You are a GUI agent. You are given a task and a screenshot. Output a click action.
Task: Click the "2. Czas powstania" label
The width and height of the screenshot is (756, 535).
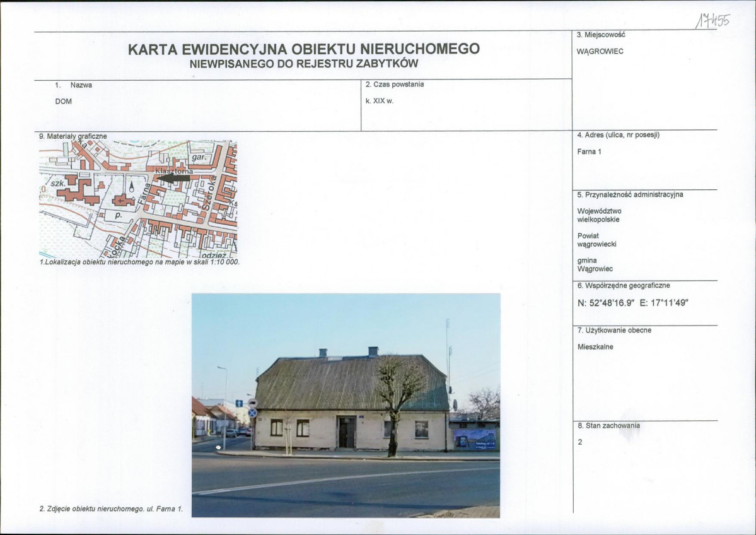(394, 85)
